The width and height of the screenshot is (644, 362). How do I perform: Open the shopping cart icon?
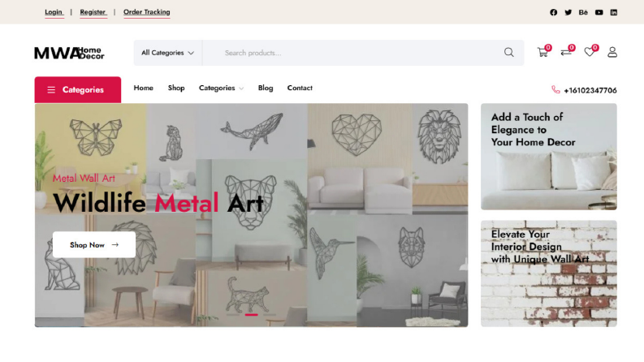click(x=542, y=53)
